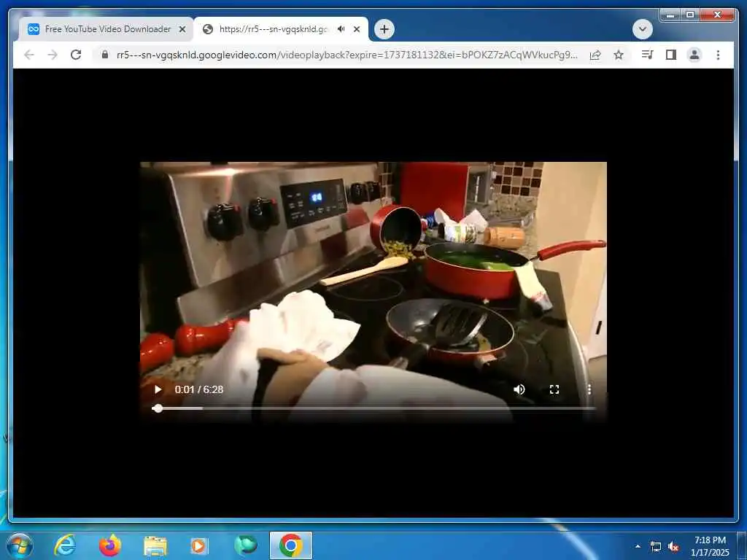Open the tab search dropdown arrow
Screen dimensions: 747x560
(642, 29)
